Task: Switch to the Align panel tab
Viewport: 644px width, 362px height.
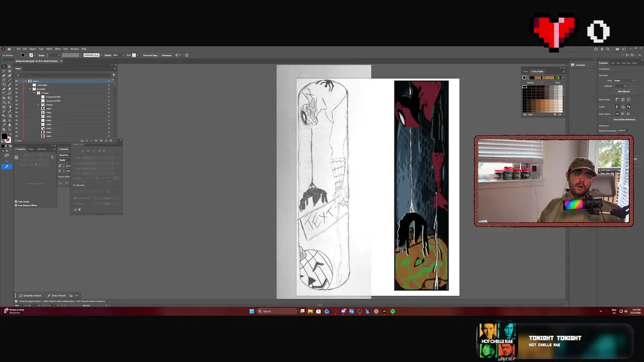Action: (x=31, y=149)
